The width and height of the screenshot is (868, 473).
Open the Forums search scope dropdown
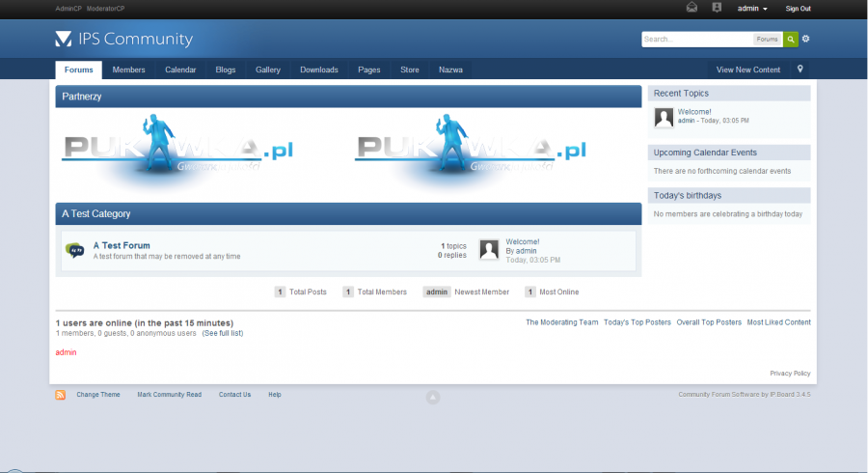point(768,40)
